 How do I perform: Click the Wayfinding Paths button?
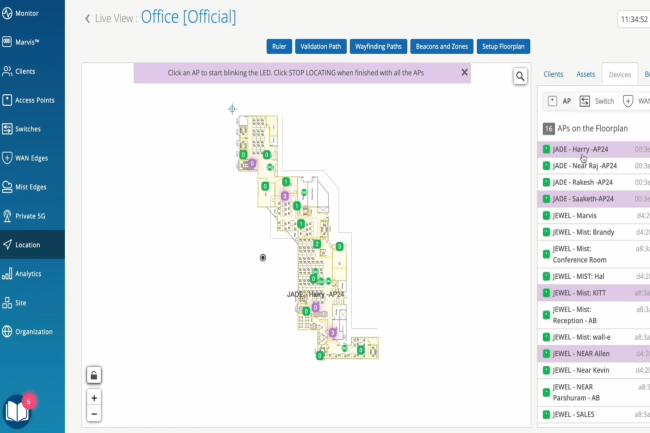(x=378, y=46)
